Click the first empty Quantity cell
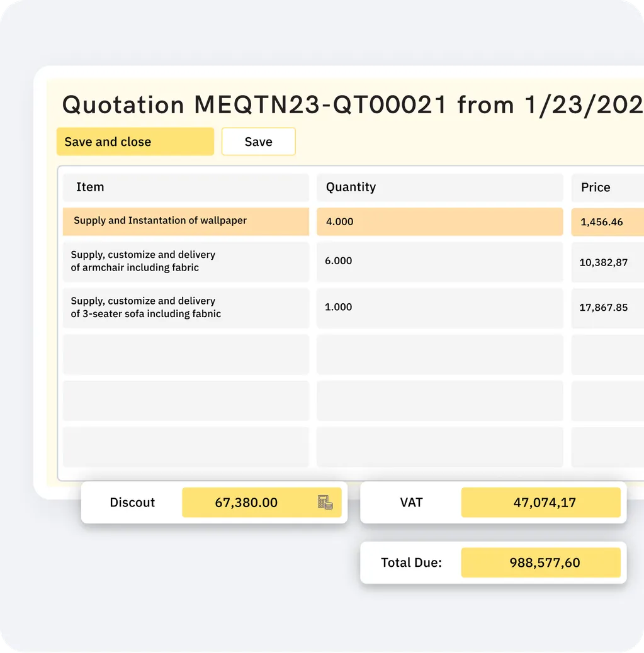The width and height of the screenshot is (644, 653). tap(440, 354)
